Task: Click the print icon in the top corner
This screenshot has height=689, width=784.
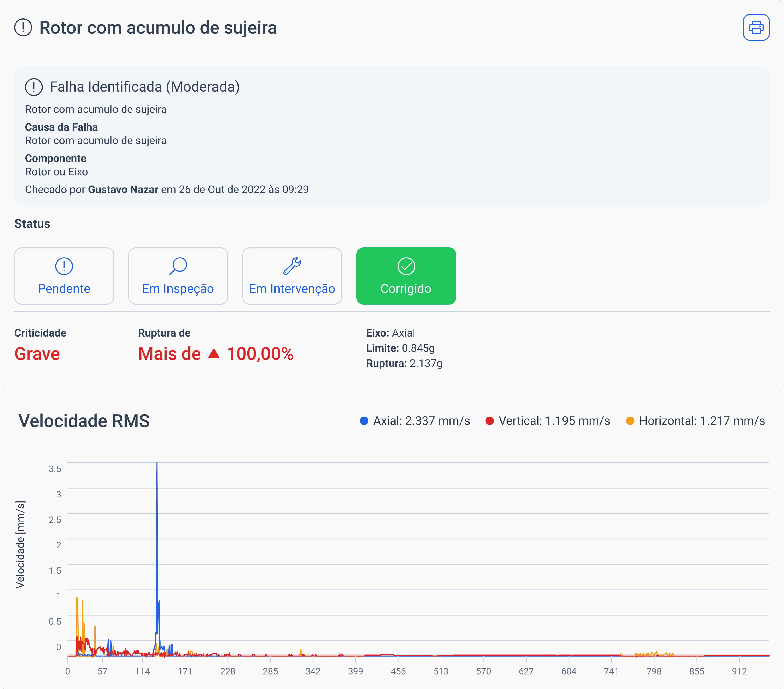Action: click(756, 27)
